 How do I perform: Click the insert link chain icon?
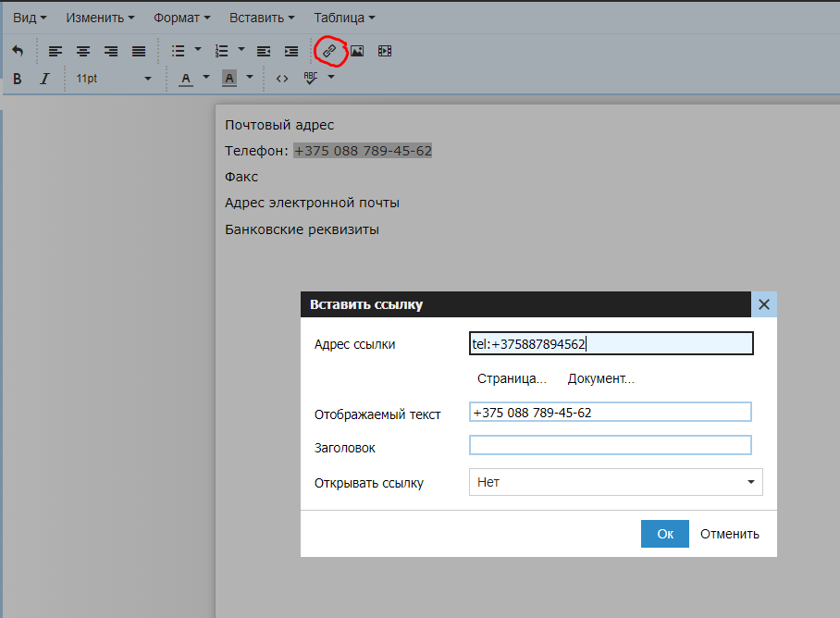328,51
